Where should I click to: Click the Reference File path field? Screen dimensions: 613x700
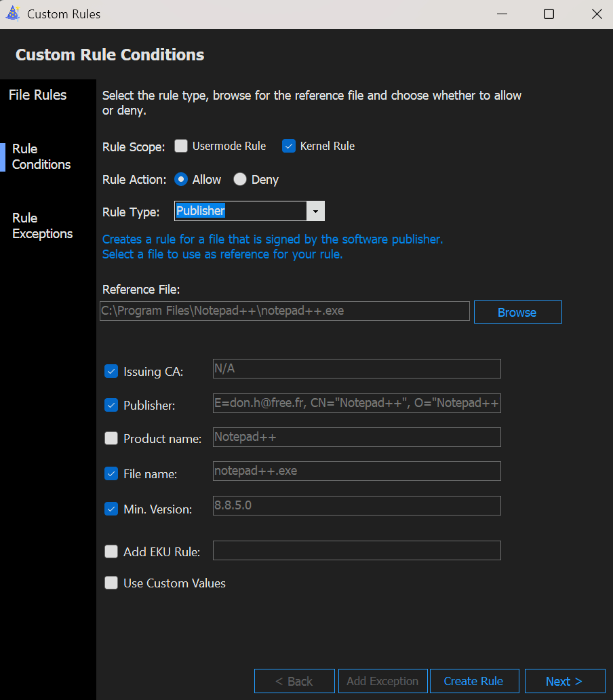(x=285, y=311)
